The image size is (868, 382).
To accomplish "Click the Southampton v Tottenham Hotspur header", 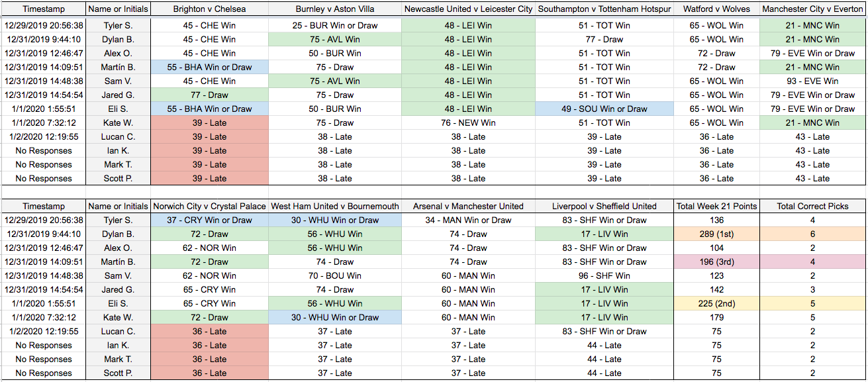I will click(604, 9).
